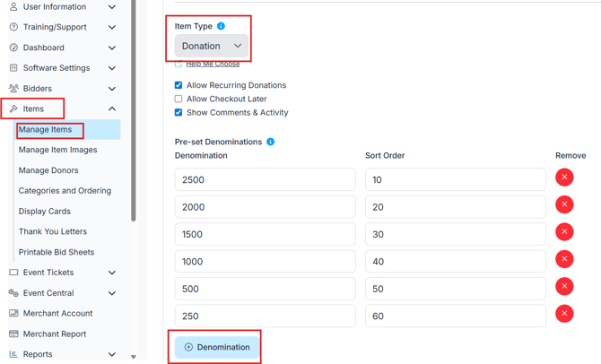Enable Allow Checkout Later checkbox
601x364 pixels.
click(x=179, y=99)
